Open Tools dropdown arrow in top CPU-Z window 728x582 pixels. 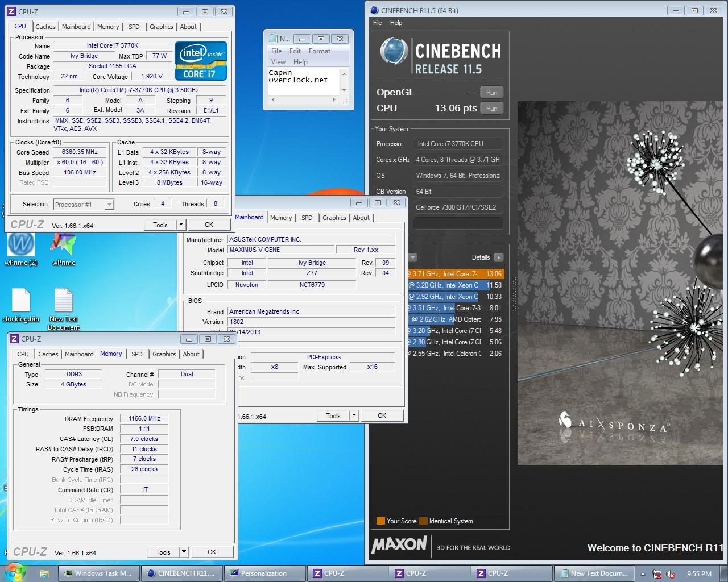tap(181, 225)
